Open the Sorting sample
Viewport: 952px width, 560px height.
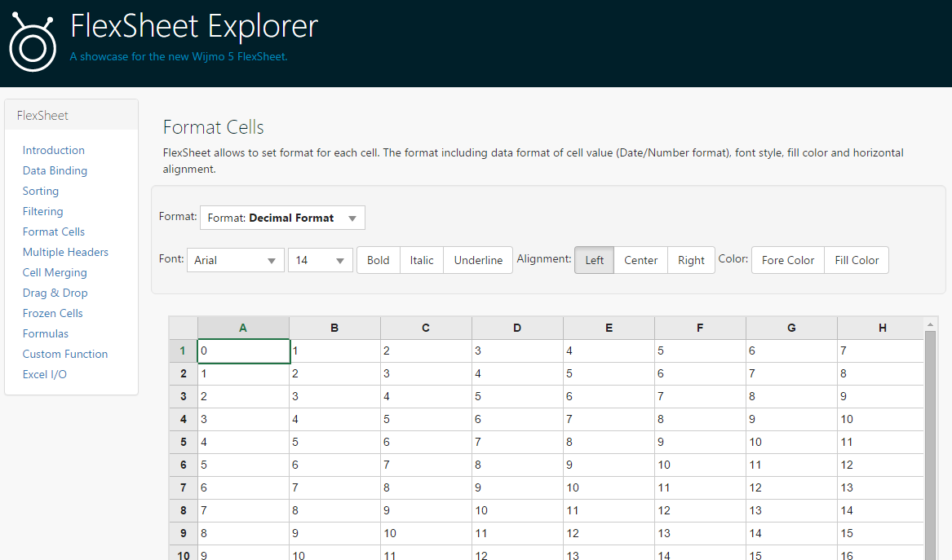(x=41, y=191)
